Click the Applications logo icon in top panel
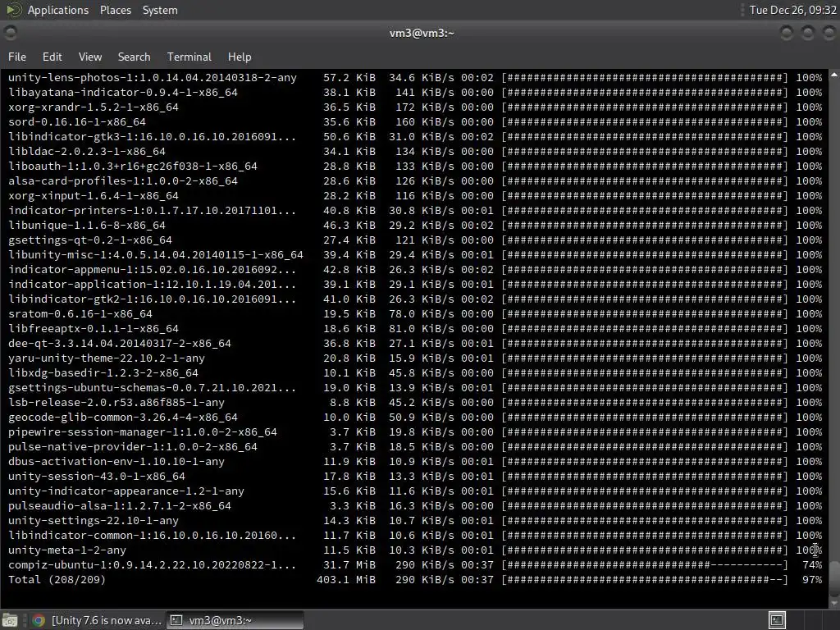840x630 pixels. (14, 10)
